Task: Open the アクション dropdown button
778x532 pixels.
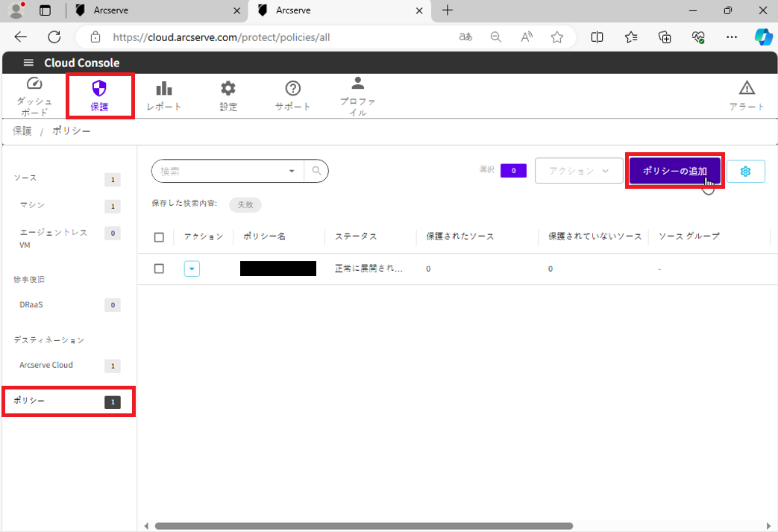Action: pos(579,171)
